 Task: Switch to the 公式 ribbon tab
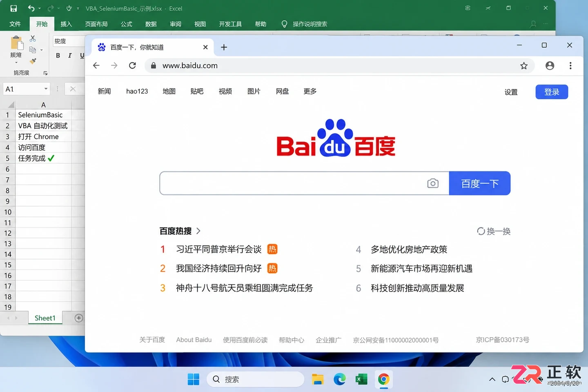[x=127, y=24]
